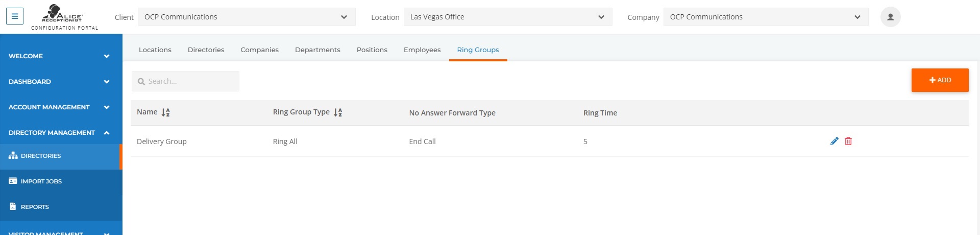
Task: Focus the Search input field
Action: click(x=185, y=81)
